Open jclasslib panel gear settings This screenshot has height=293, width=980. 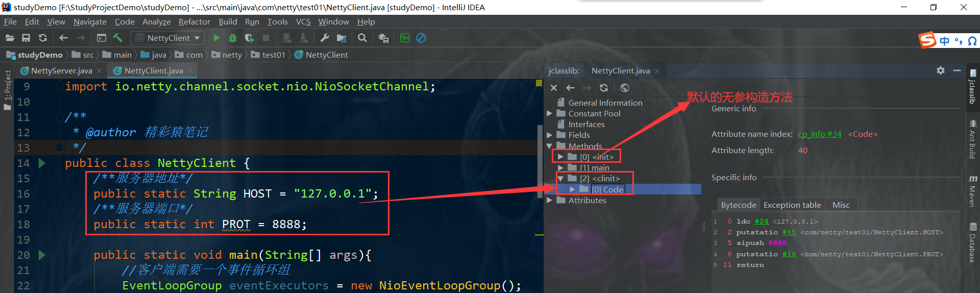click(x=941, y=70)
